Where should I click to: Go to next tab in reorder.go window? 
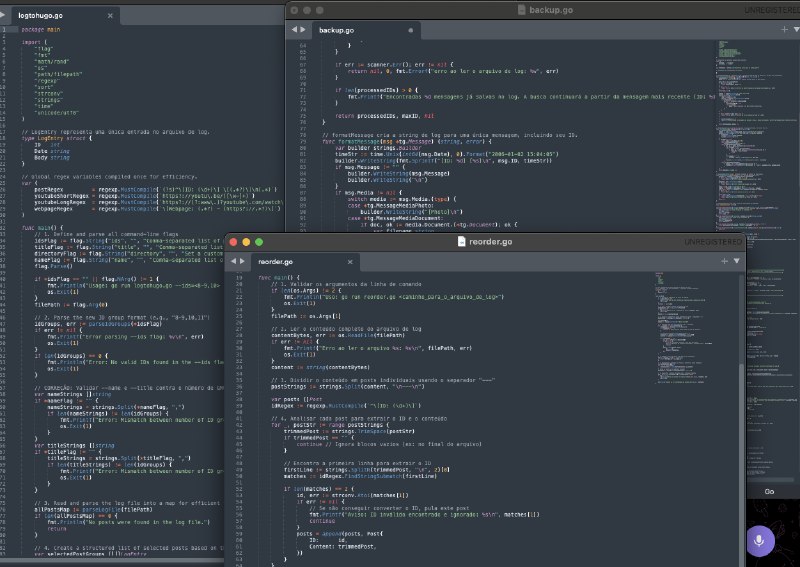point(243,260)
